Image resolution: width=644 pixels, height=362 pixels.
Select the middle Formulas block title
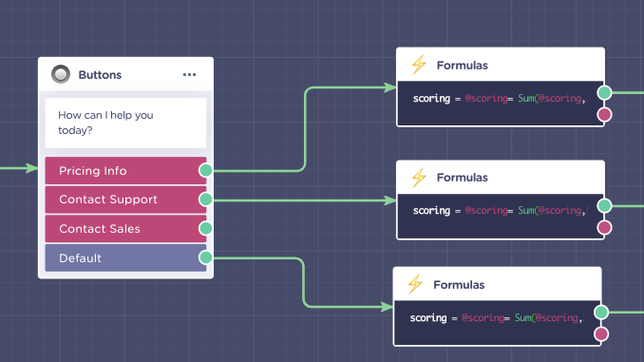[462, 178]
